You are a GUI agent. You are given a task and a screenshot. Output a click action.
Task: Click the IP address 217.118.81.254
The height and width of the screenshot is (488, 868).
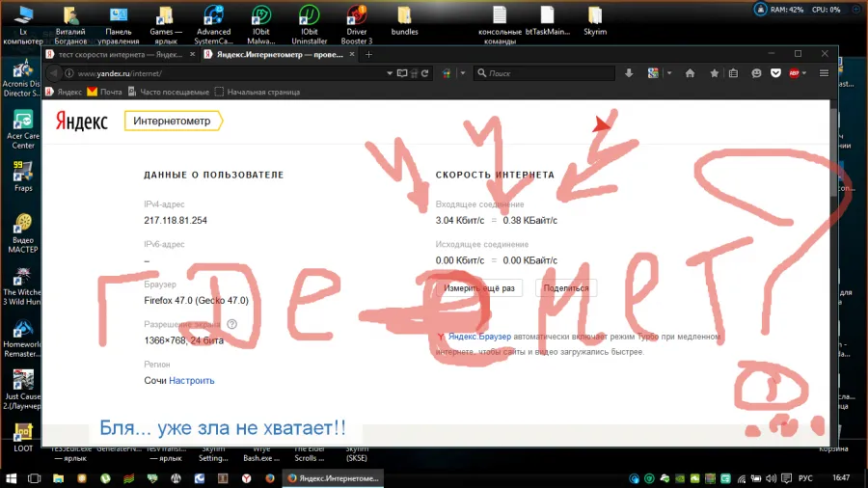tap(176, 220)
